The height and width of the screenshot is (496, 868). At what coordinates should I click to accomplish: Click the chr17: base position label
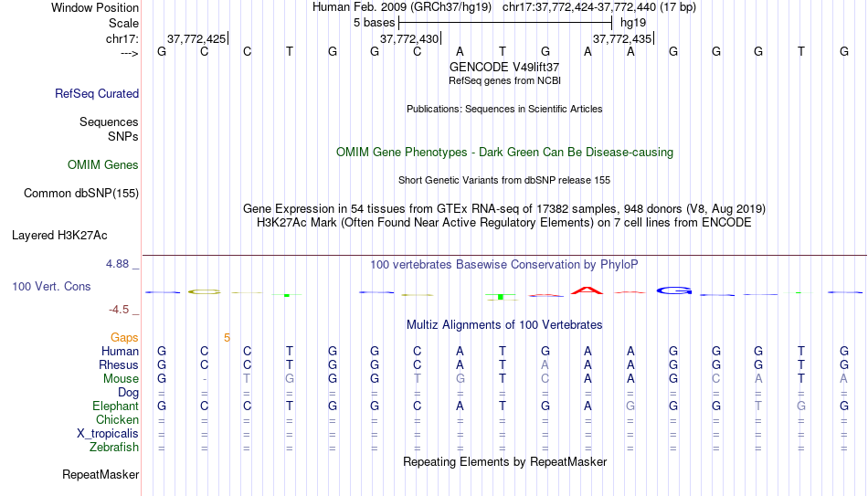tap(122, 38)
